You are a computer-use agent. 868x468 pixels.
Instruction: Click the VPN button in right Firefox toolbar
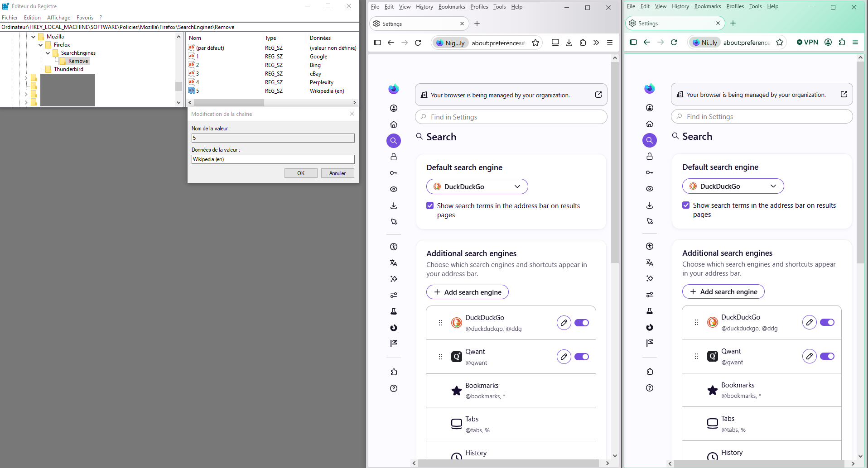(x=807, y=42)
